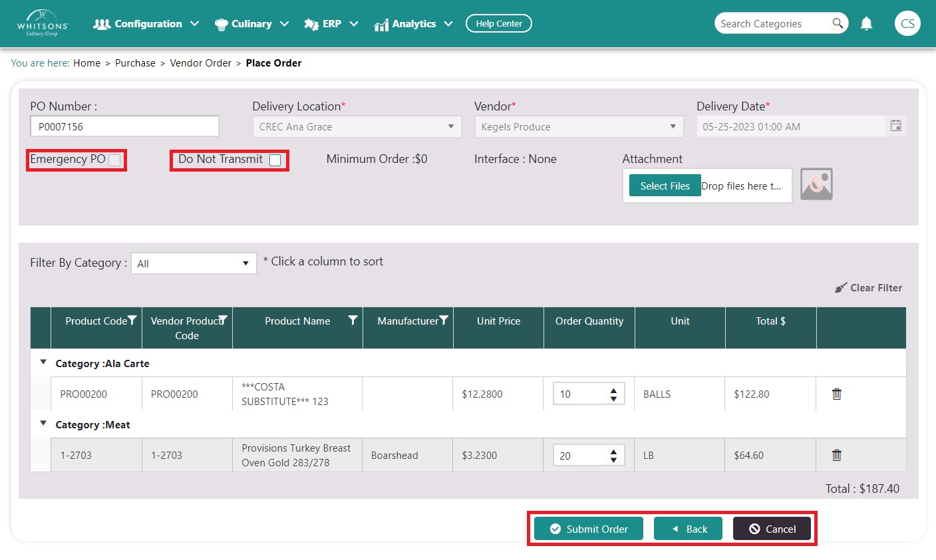Screen dimensions: 936x560
Task: Delete the COSTA SUBSTITUTE product row
Action: [837, 394]
